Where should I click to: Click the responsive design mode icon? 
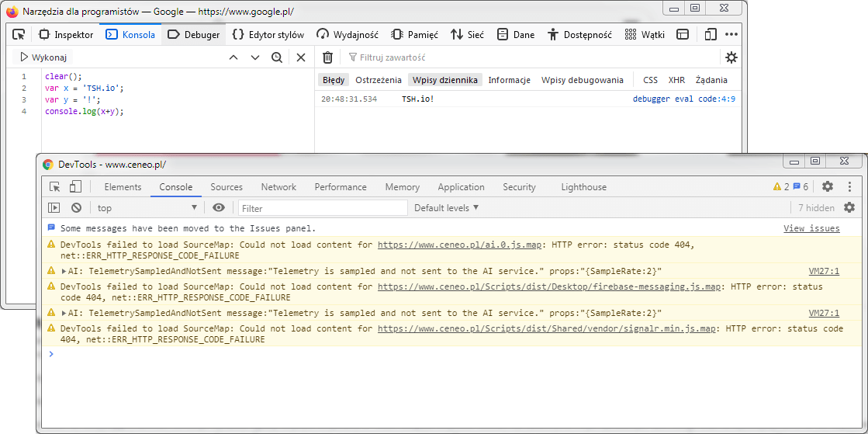click(x=711, y=35)
